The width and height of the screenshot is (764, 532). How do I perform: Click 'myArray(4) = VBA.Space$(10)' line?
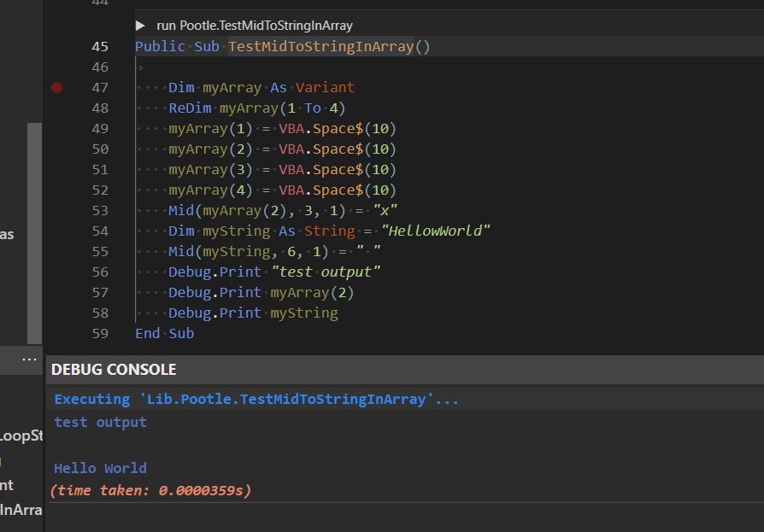(x=282, y=190)
